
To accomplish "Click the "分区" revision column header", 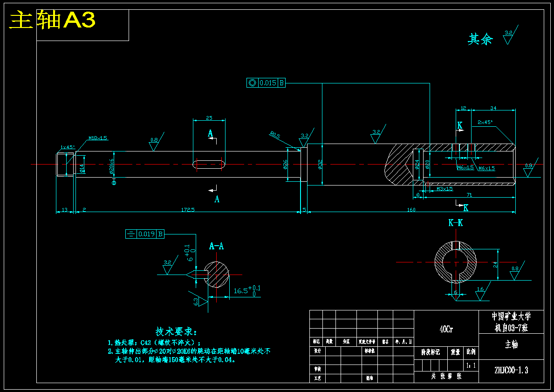I will pyautogui.click(x=346, y=342).
